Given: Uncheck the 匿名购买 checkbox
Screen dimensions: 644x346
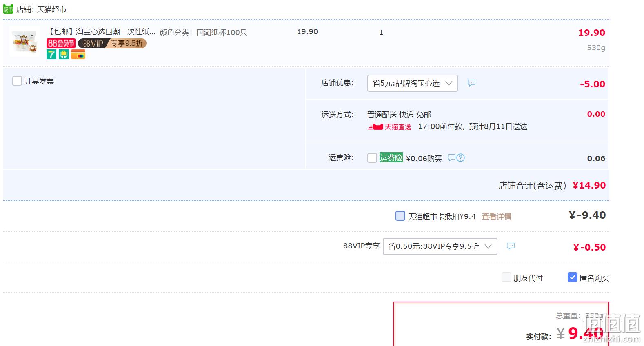Looking at the screenshot, I should [573, 277].
